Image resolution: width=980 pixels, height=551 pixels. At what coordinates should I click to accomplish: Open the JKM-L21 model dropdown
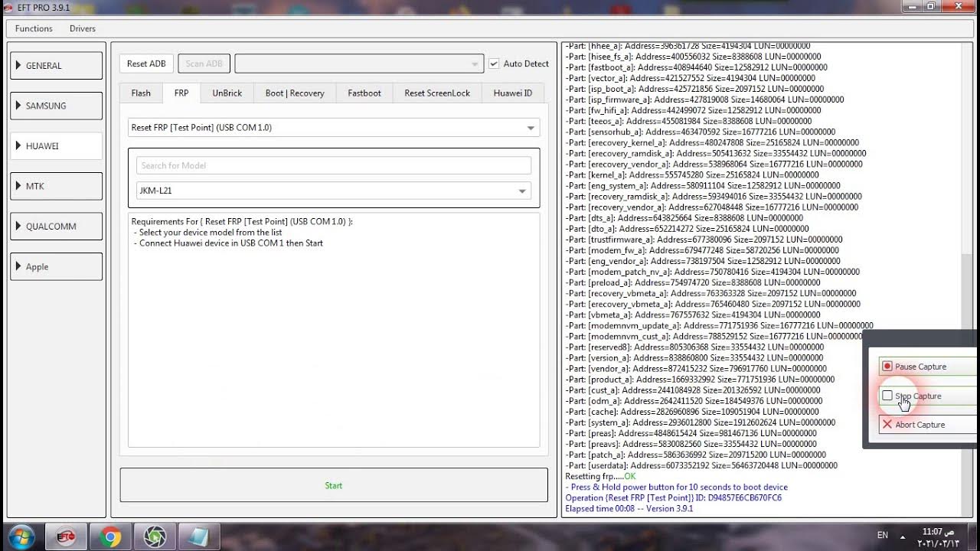[x=334, y=191]
